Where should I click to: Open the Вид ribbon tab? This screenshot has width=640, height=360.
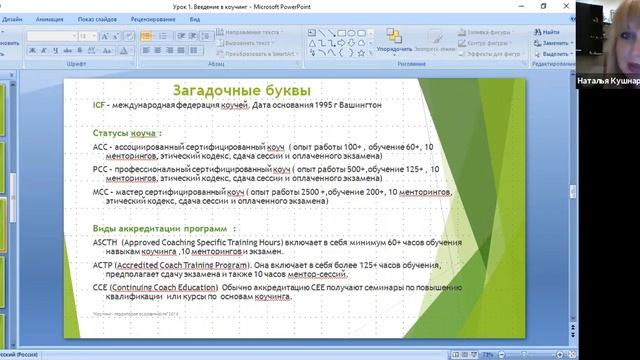tap(195, 19)
